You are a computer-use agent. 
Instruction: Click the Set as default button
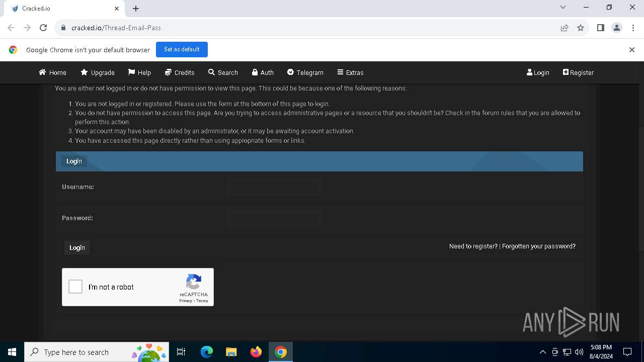[x=182, y=49]
